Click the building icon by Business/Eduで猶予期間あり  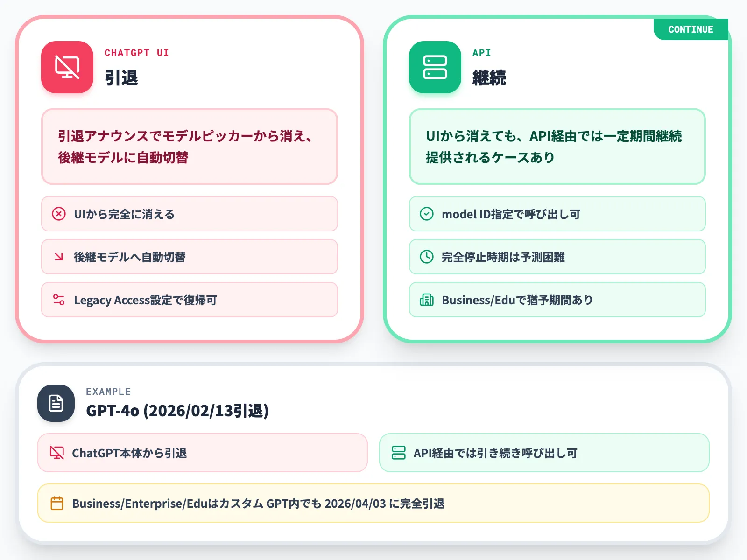tap(427, 300)
